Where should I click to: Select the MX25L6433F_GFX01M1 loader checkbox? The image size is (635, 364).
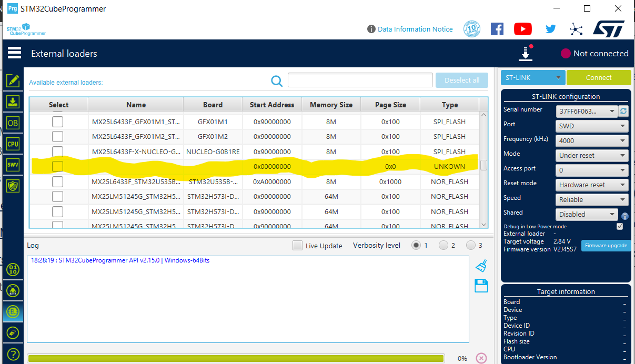(x=57, y=122)
